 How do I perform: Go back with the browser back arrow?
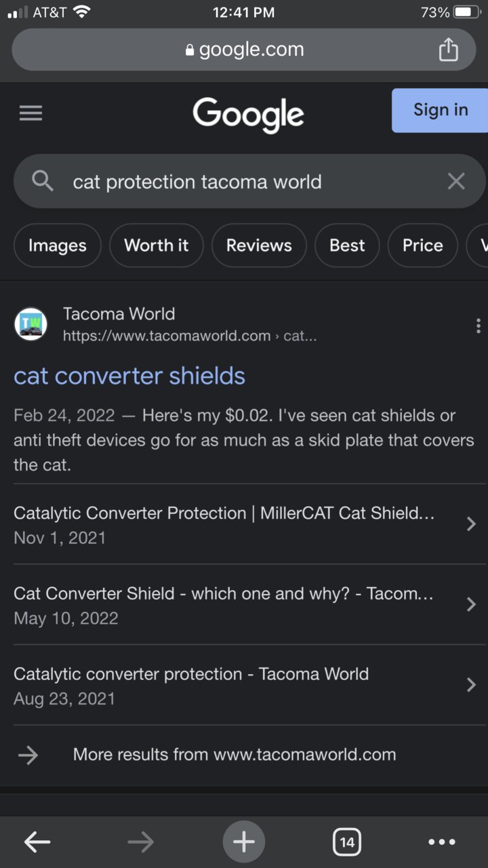(x=37, y=842)
